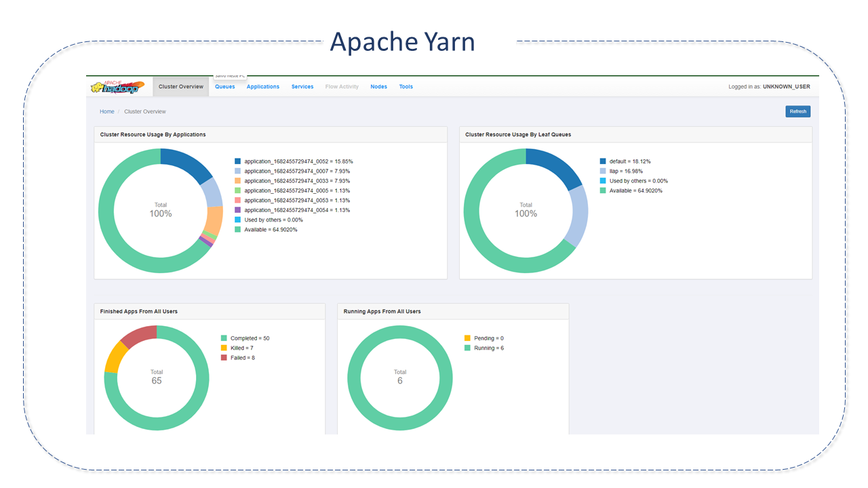
Task: Click the purple swatch for application _0054
Action: 238,210
